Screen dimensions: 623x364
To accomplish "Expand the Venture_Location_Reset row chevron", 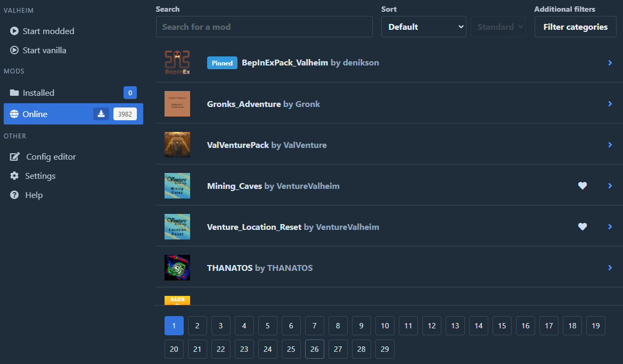I will tap(610, 227).
